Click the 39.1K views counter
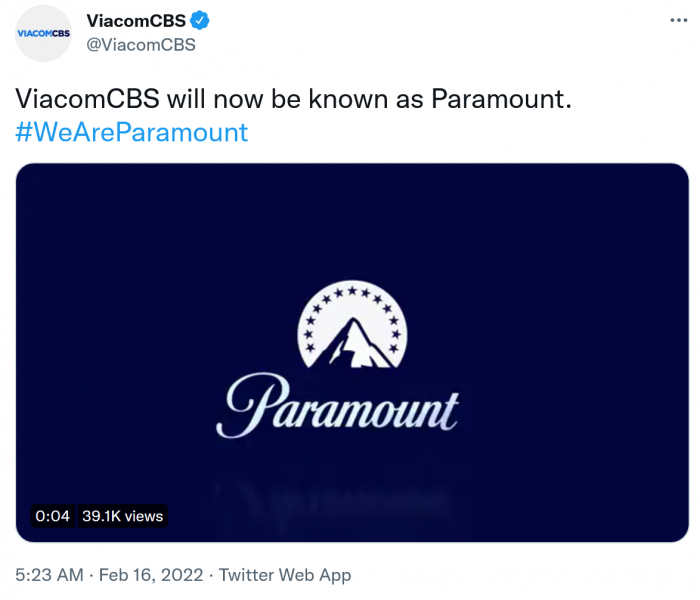The image size is (700, 600). click(121, 516)
